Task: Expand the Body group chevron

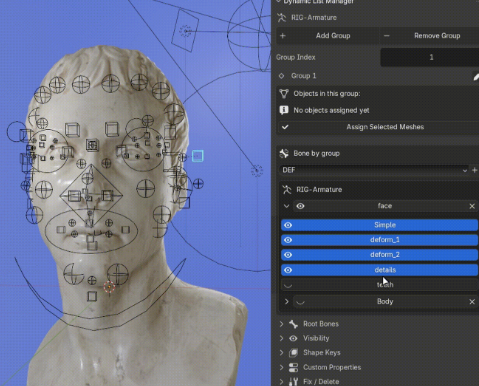Action: [x=286, y=302]
